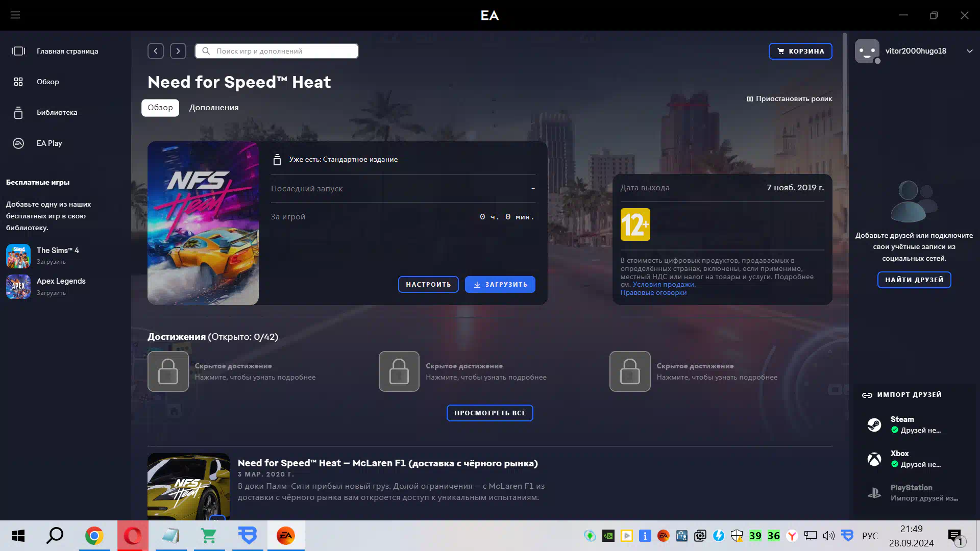The height and width of the screenshot is (551, 980).
Task: Open the EA app taskbar icon
Action: point(286,536)
